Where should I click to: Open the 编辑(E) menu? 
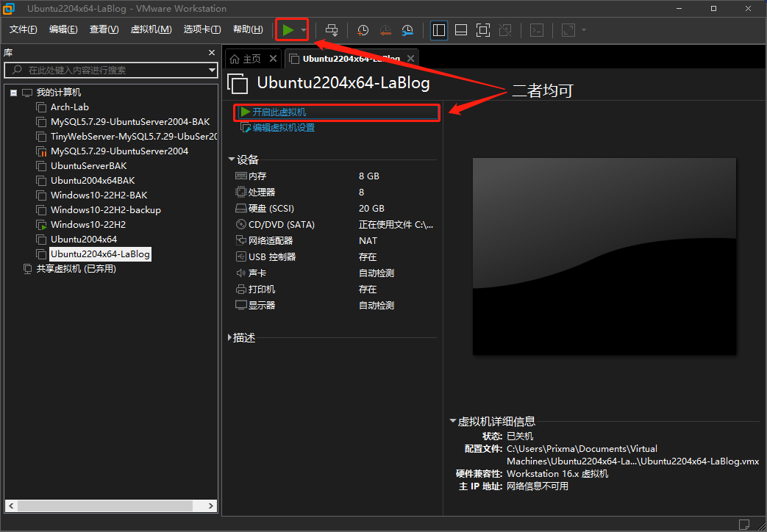tap(63, 29)
